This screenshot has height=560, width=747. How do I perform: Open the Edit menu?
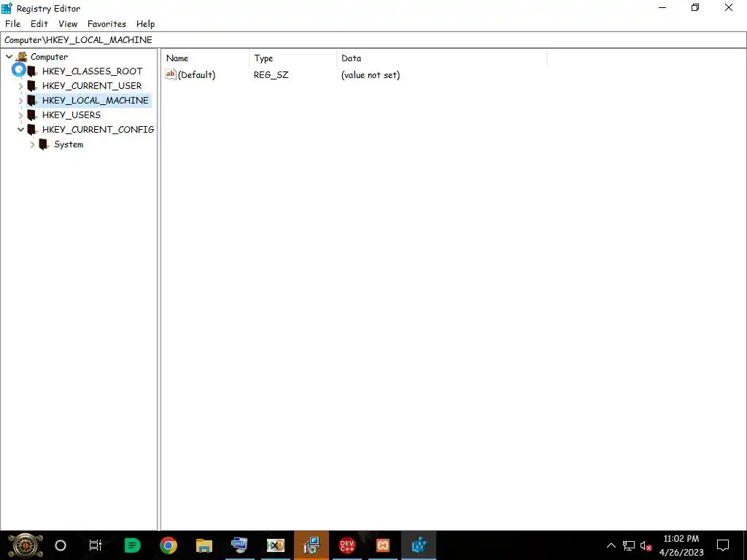coord(39,24)
